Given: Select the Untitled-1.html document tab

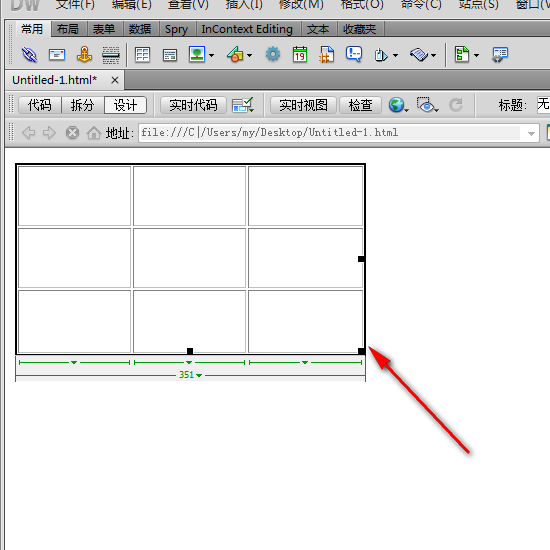Looking at the screenshot, I should click(x=55, y=80).
